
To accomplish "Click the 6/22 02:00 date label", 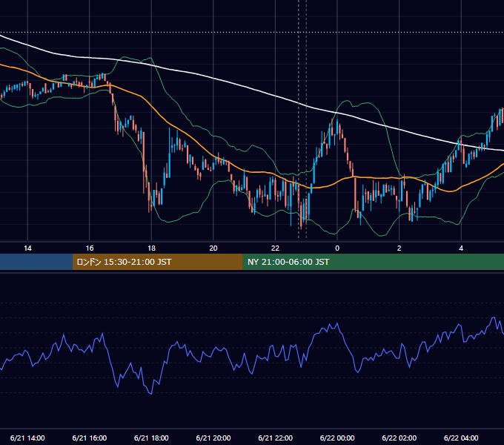I will pyautogui.click(x=399, y=438).
